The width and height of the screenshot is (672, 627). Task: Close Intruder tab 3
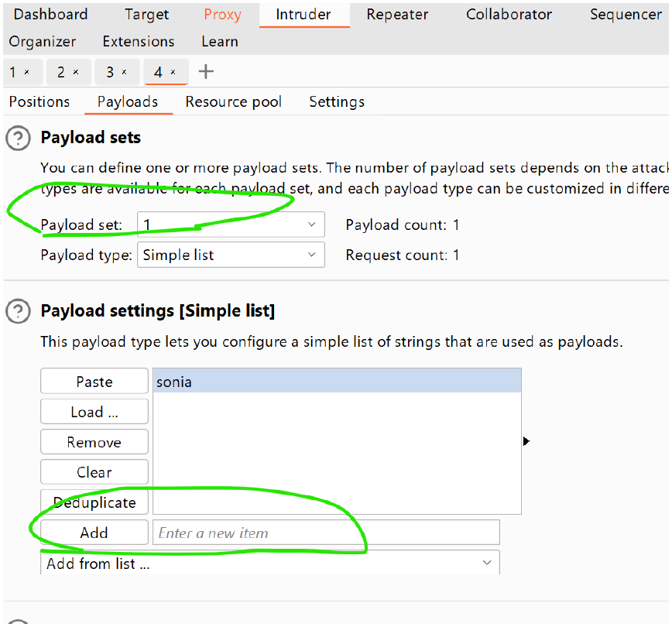tap(125, 72)
